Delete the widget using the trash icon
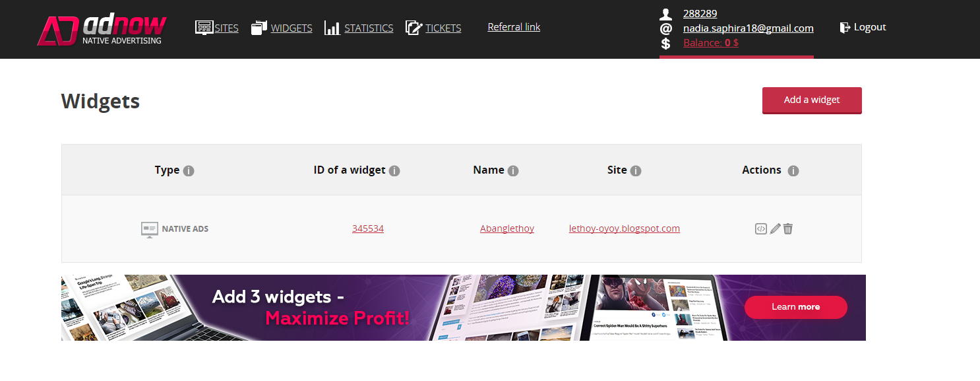Screen dimensions: 980x381 tap(788, 229)
